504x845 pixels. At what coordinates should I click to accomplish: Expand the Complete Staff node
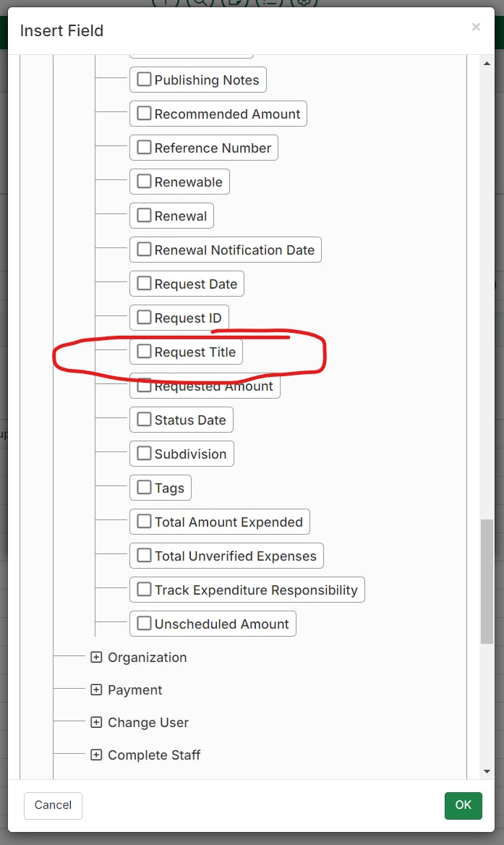pos(96,755)
